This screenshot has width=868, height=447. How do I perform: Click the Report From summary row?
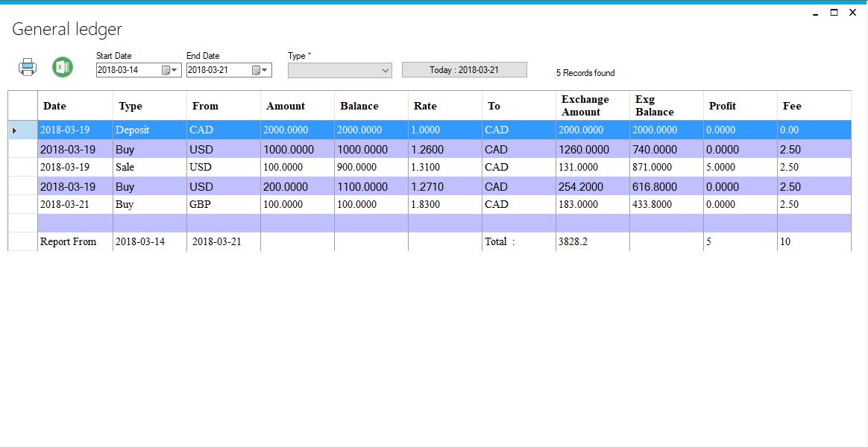point(67,241)
